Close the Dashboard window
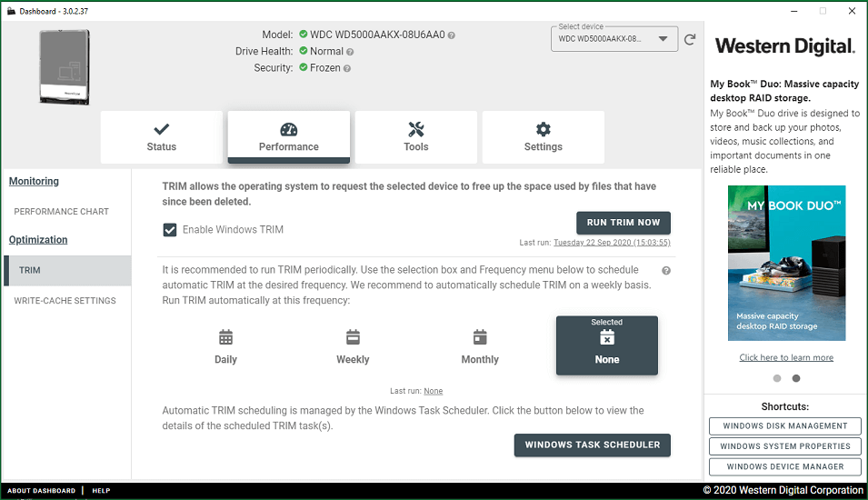 point(852,11)
